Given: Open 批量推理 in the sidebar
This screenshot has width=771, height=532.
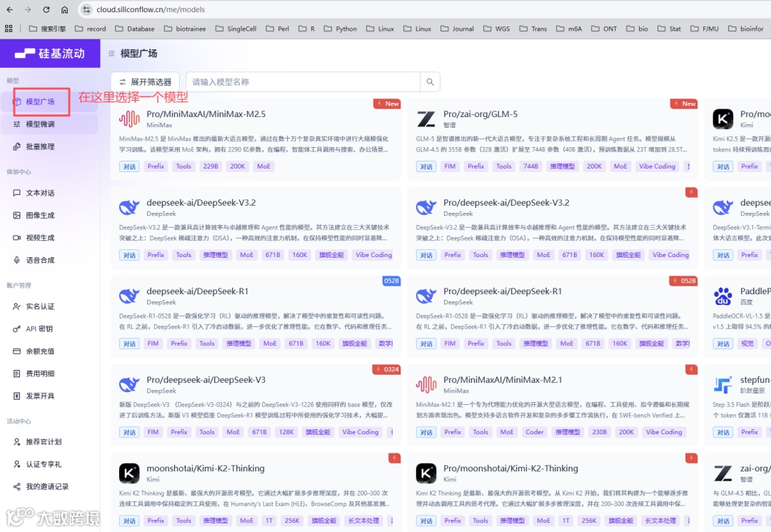Looking at the screenshot, I should pos(49,146).
